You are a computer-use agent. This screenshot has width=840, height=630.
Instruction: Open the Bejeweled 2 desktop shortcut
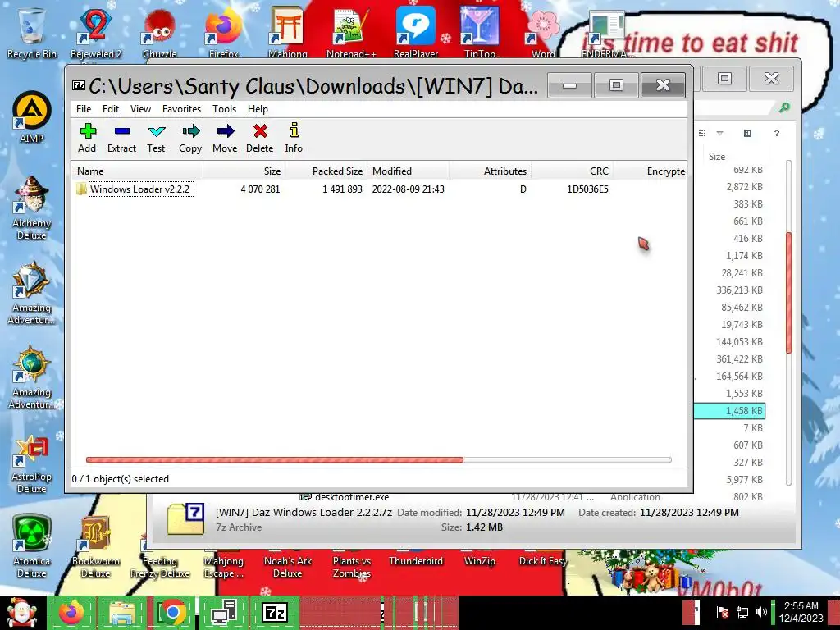(96, 33)
